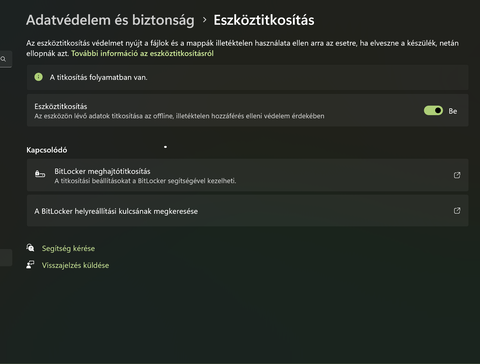This screenshot has width=480, height=364.
Task: Open BitLocker meghajtótitkosítás settings row
Action: pyautogui.click(x=247, y=175)
